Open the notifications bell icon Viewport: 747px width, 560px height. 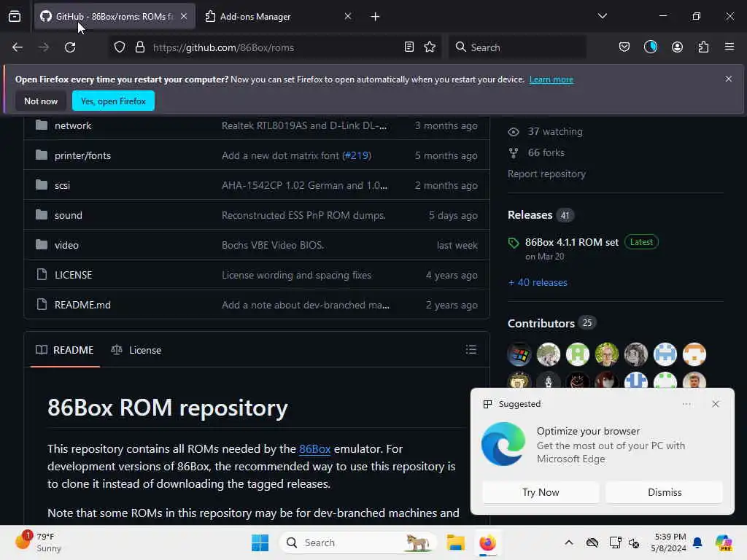click(697, 542)
